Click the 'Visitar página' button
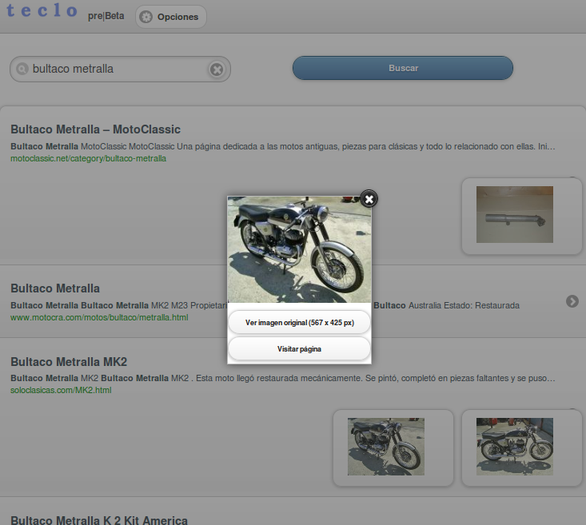 tap(299, 349)
